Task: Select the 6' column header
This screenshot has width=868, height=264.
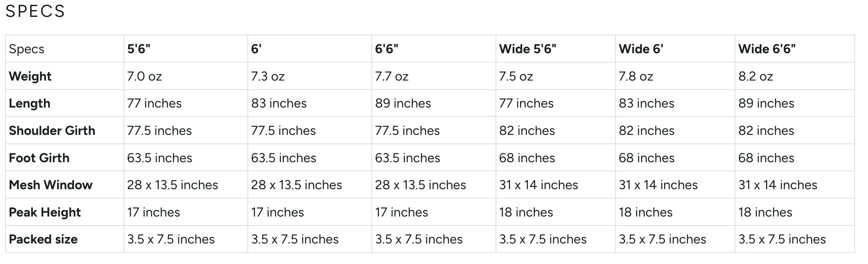Action: click(256, 49)
